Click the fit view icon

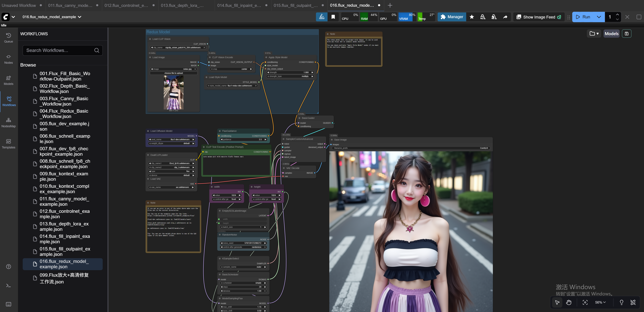click(585, 302)
